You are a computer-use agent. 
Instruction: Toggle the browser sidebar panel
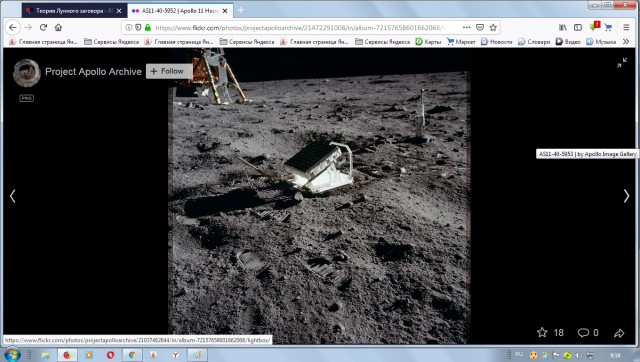(x=578, y=27)
